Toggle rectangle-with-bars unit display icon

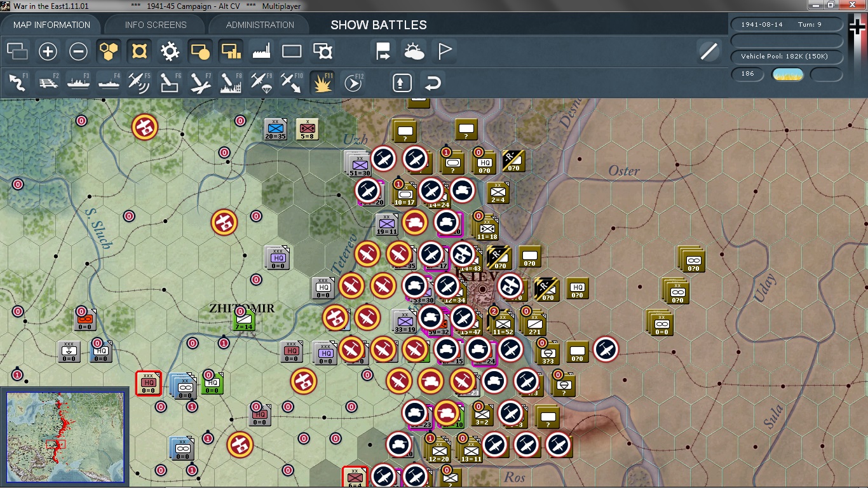(x=231, y=51)
